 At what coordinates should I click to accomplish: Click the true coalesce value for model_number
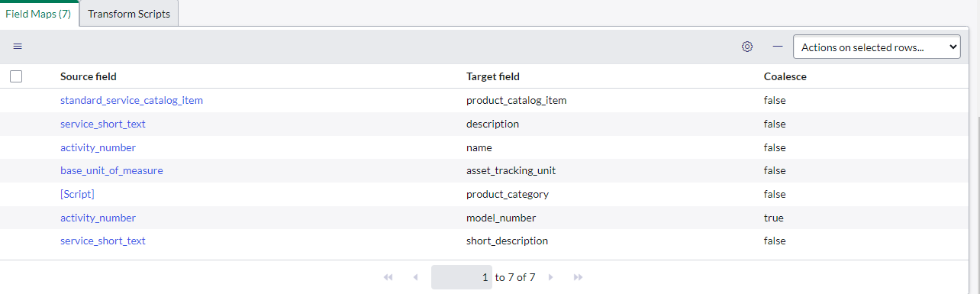tap(774, 218)
